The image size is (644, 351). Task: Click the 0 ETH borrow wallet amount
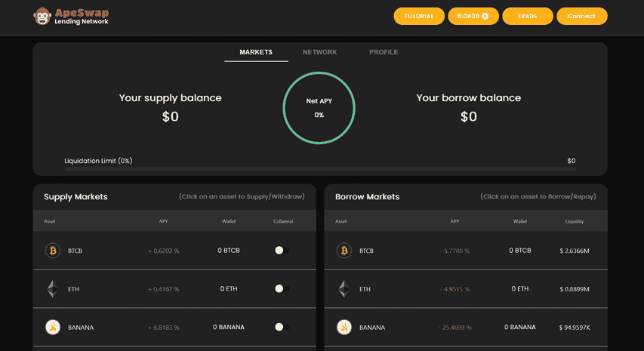[520, 288]
